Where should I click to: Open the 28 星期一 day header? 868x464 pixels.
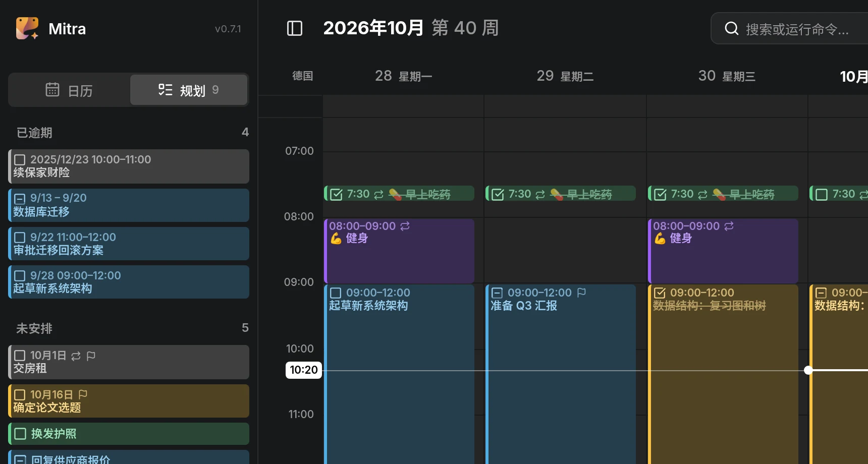click(x=403, y=76)
